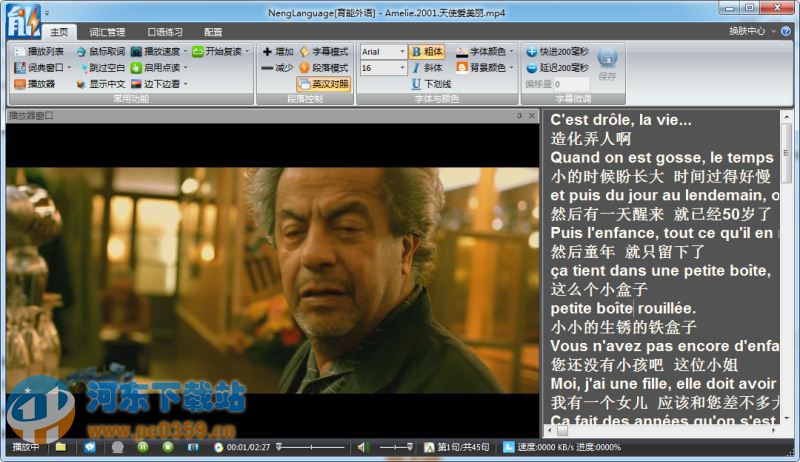Toggle 下划线 underline formatting
The height and width of the screenshot is (462, 800).
431,84
